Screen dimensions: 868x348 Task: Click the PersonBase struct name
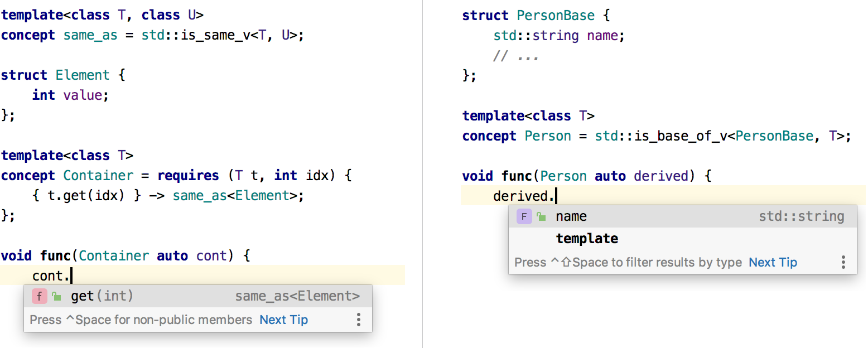pos(555,15)
